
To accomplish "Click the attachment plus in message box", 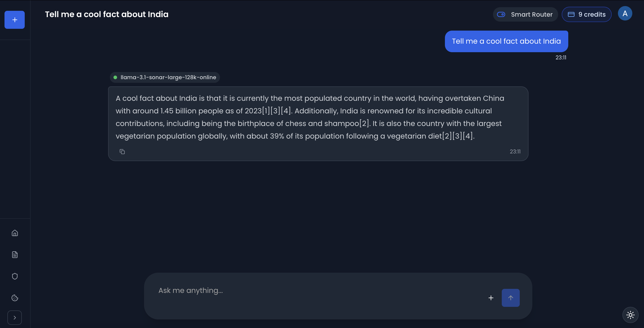I will [x=491, y=298].
